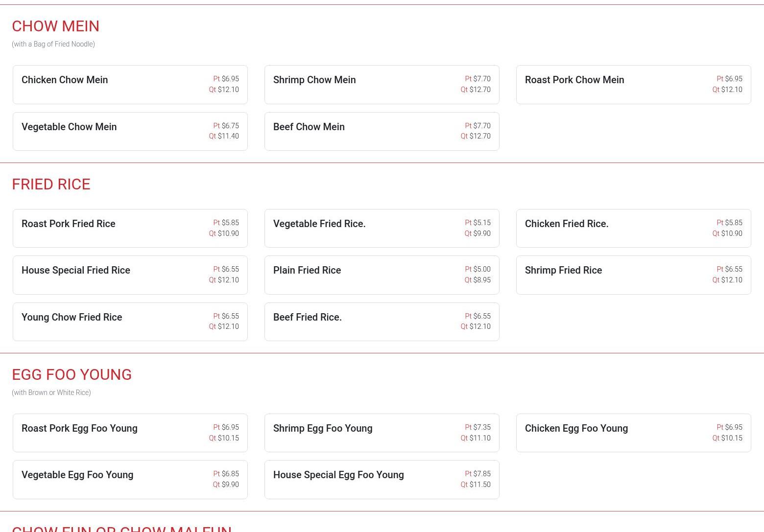Choose the Beef Fried Rice item
The height and width of the screenshot is (532, 764).
point(382,322)
